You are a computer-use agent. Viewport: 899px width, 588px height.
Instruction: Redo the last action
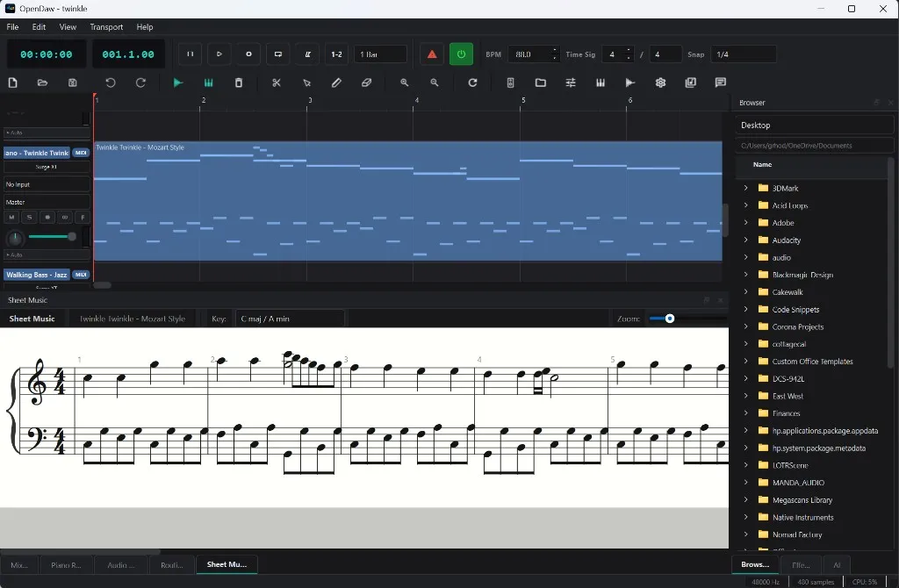pos(140,82)
